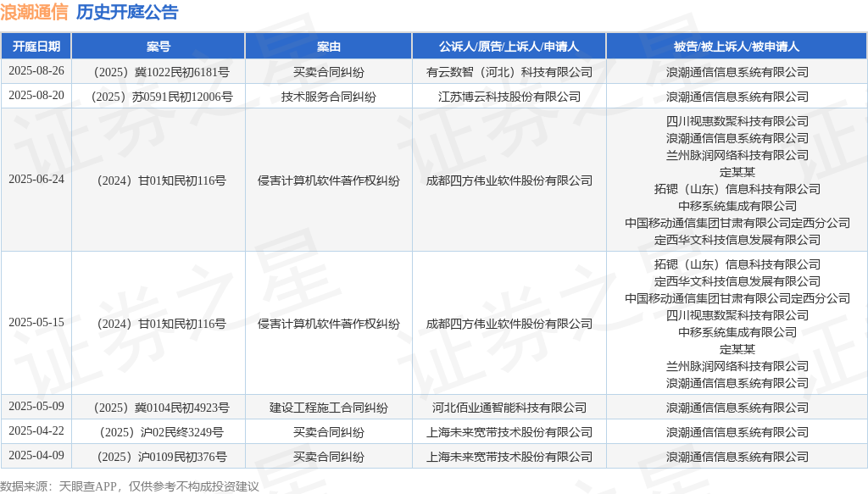The image size is (868, 494).
Task: Select plaintiff 有云数智（河北）科技有限公司
Action: [x=509, y=72]
